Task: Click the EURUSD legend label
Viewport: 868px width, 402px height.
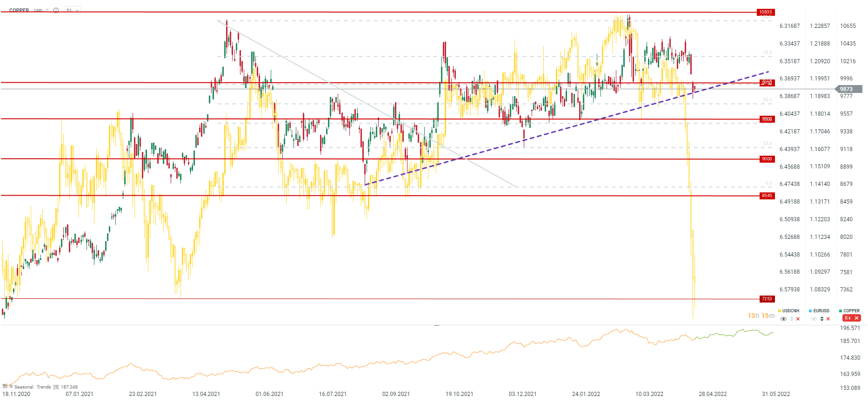Action: pos(821,311)
